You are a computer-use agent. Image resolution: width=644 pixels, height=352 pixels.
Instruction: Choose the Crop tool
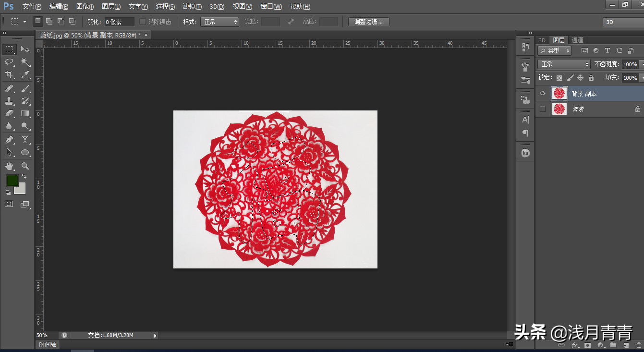point(9,74)
